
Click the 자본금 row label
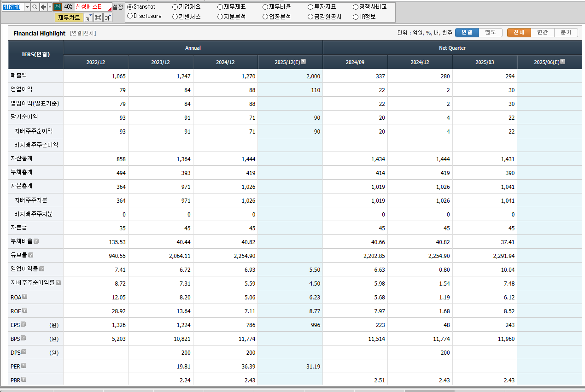coord(19,227)
